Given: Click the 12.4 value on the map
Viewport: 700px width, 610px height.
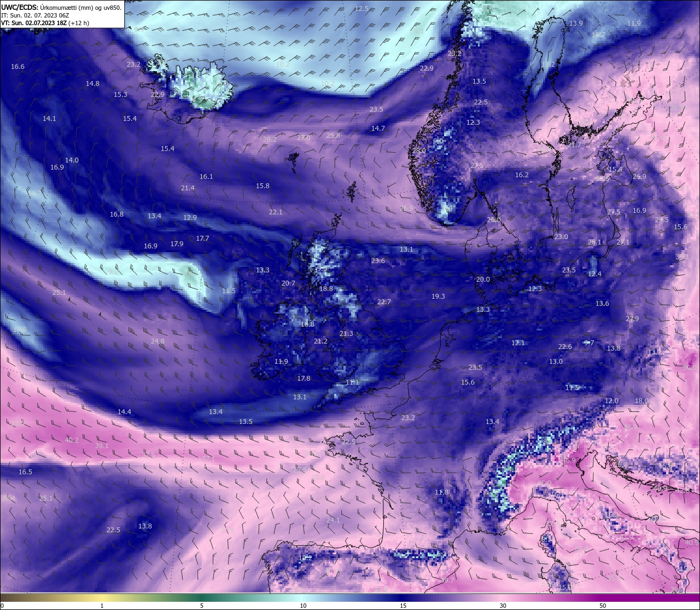Looking at the screenshot, I should 594,274.
